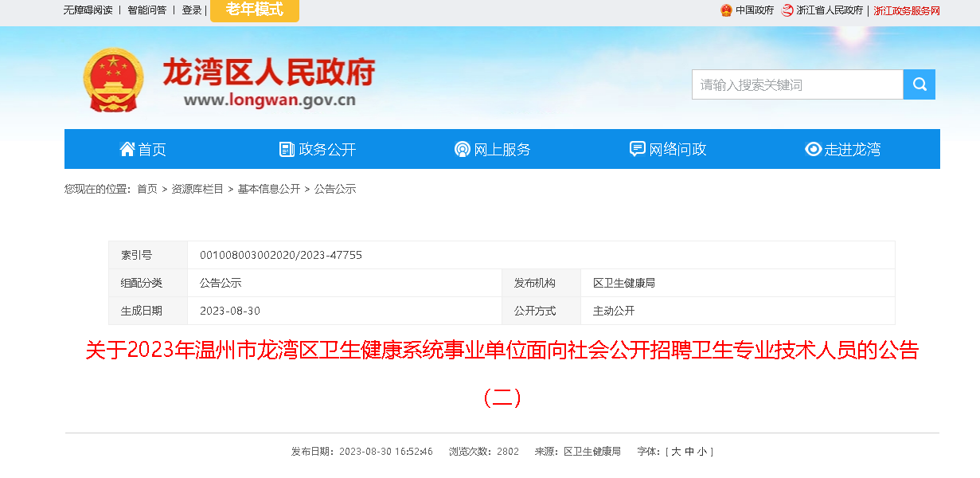Click the 发布日期 2023-08-30 16:52:46 text

[362, 452]
